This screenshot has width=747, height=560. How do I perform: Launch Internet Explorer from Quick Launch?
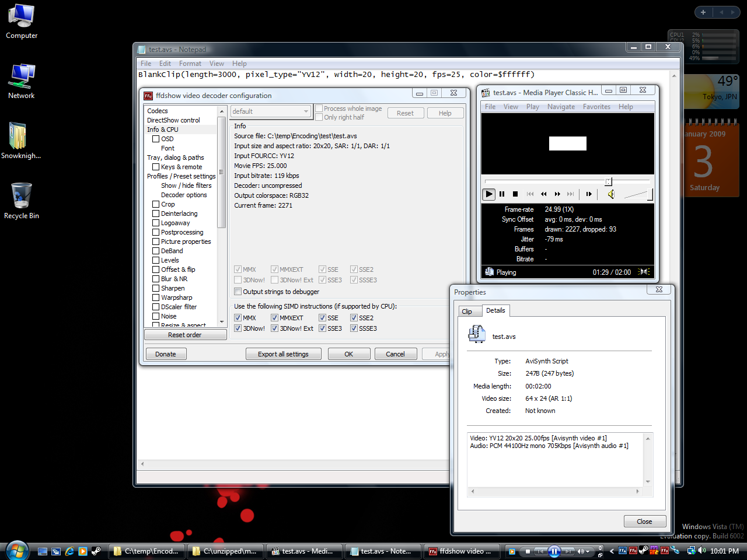click(x=69, y=551)
